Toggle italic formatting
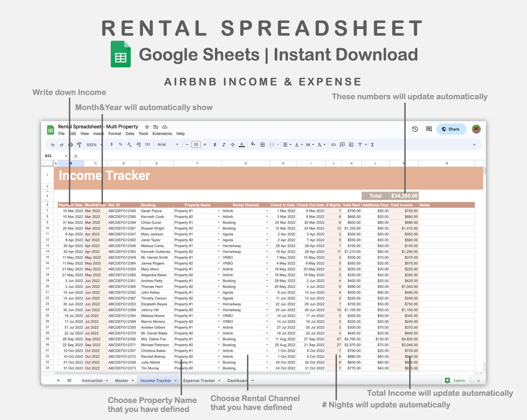The width and height of the screenshot is (527, 420). pos(223,144)
